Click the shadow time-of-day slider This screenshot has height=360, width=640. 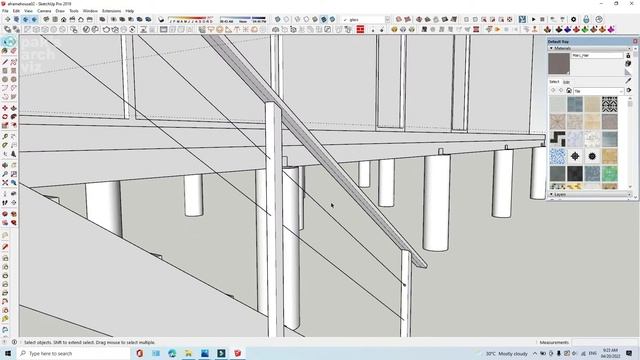coord(243,20)
